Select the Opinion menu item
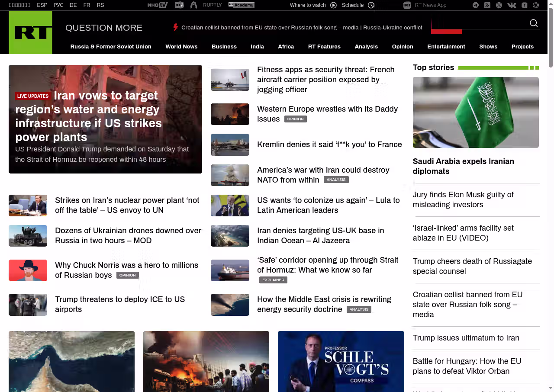This screenshot has height=392, width=554. point(403,47)
